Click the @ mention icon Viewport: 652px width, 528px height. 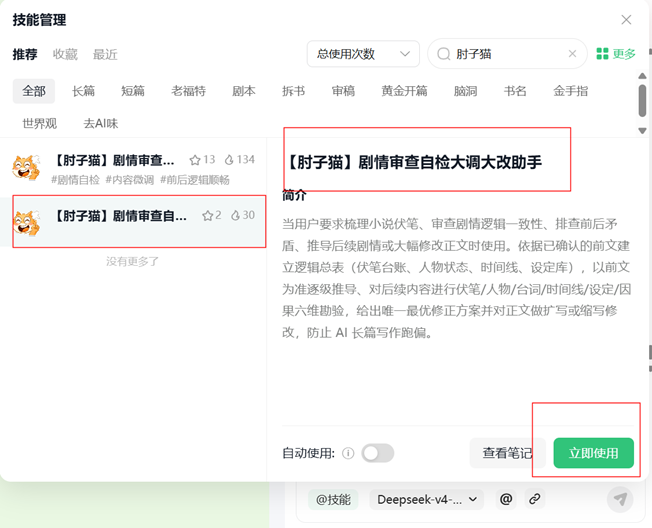point(506,499)
